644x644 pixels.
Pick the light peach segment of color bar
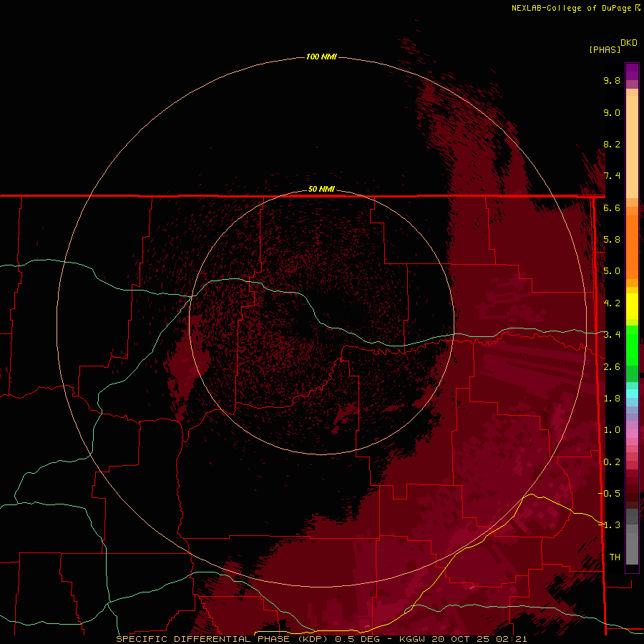632,147
